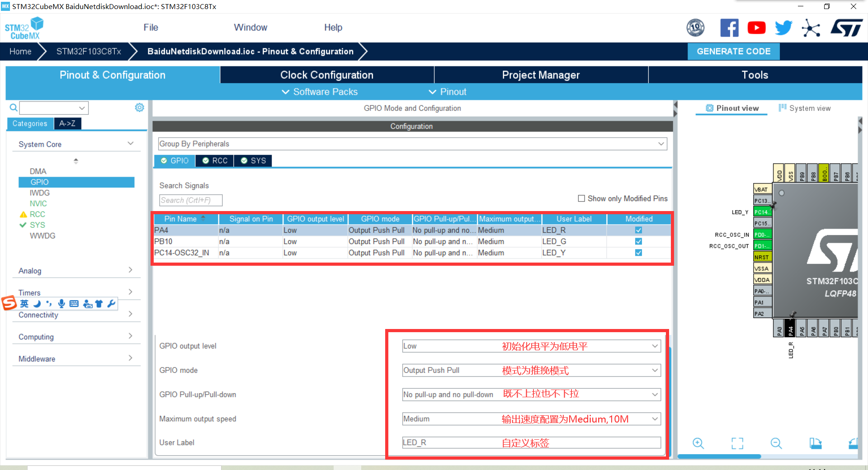Switch to A->Z sorting tab
The height and width of the screenshot is (470, 868).
pos(67,123)
